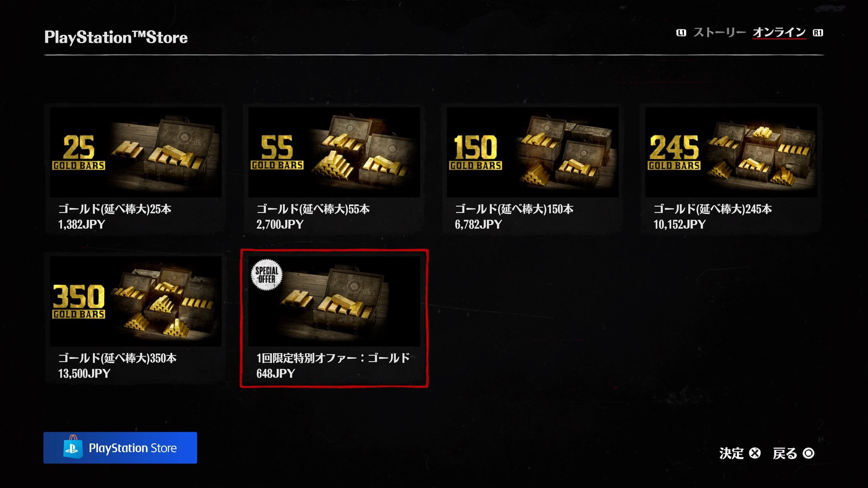Click the PlayStation shopping bag icon

pyautogui.click(x=72, y=446)
